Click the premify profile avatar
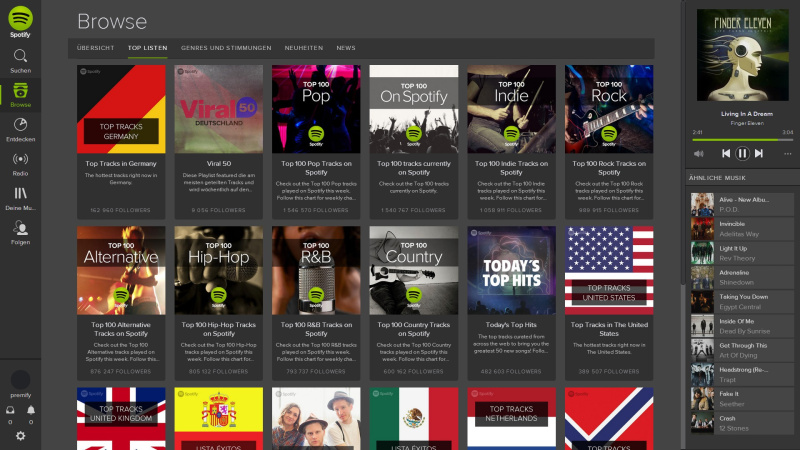The width and height of the screenshot is (800, 450). (20, 380)
